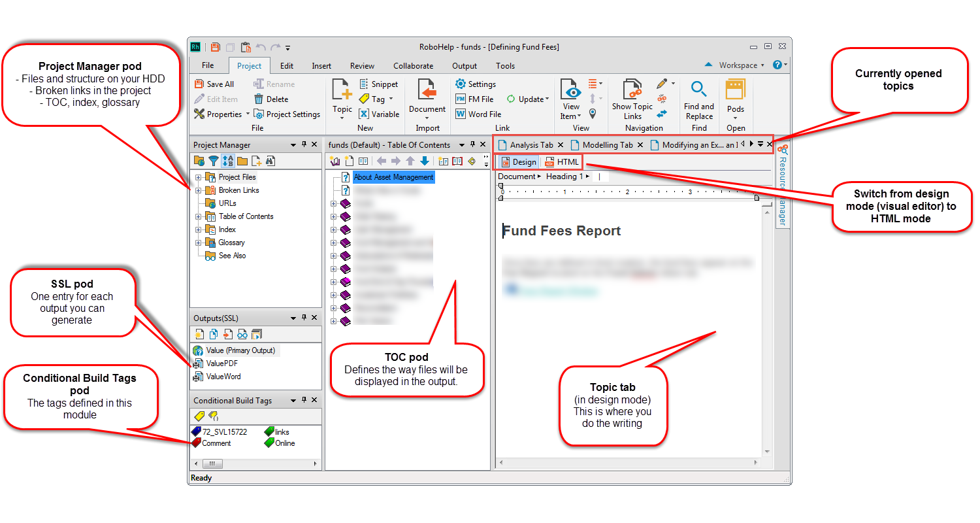Image resolution: width=980 pixels, height=523 pixels.
Task: Open the Import Document icon
Action: tap(427, 90)
